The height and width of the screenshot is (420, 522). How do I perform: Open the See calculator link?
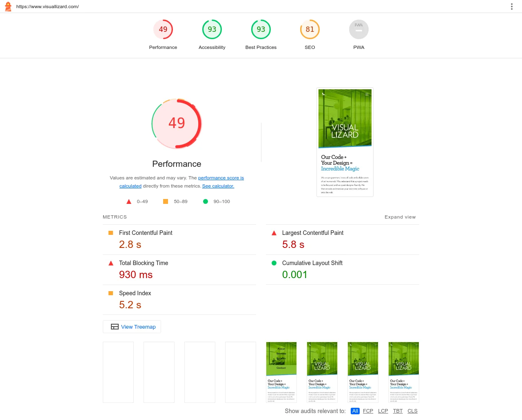tap(218, 186)
